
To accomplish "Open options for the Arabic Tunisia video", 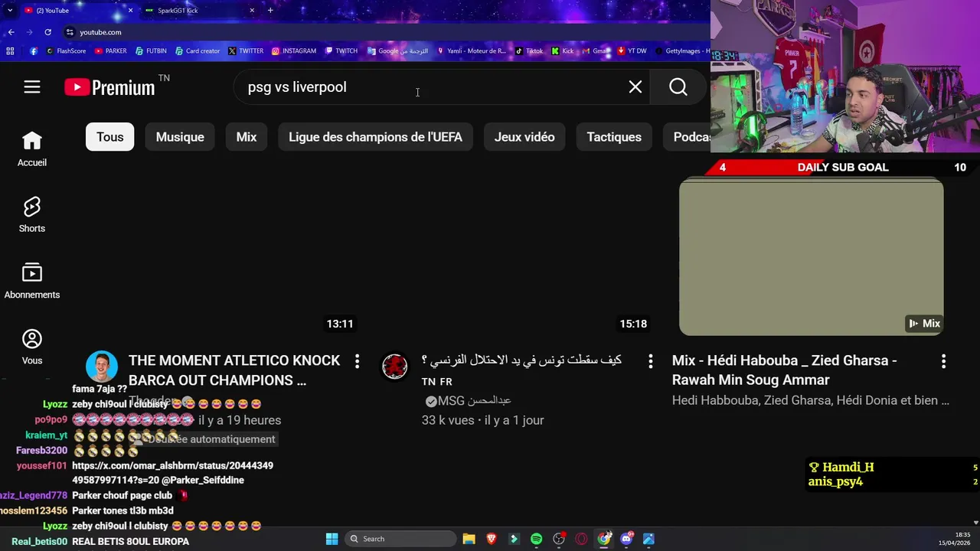I will [650, 361].
